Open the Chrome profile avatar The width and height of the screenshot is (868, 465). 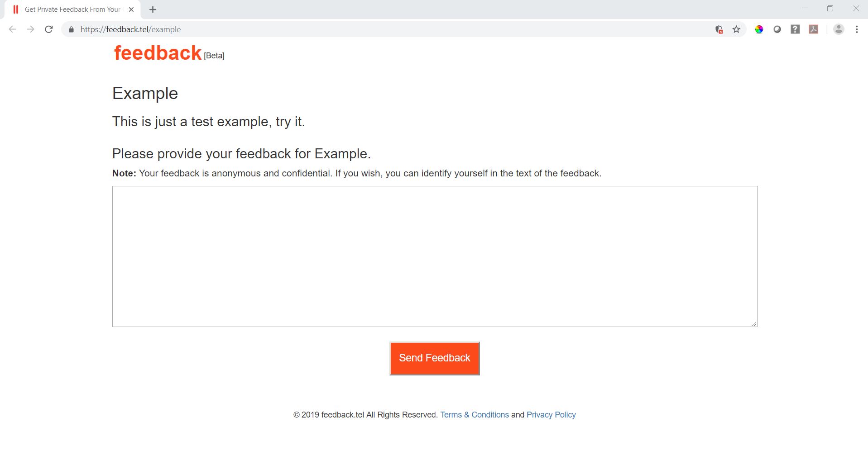coord(839,29)
